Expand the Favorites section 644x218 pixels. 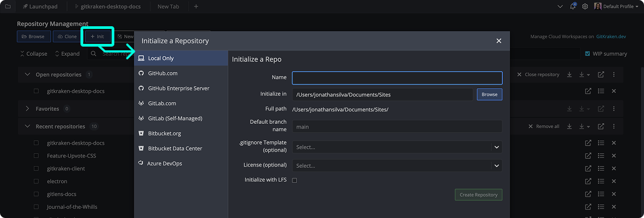pos(28,109)
